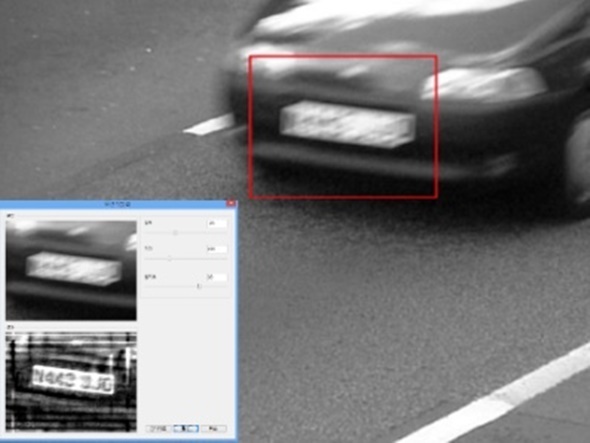Viewport: 590px width, 443px height.
Task: Click the blurred license plate on the car
Action: 347,124
